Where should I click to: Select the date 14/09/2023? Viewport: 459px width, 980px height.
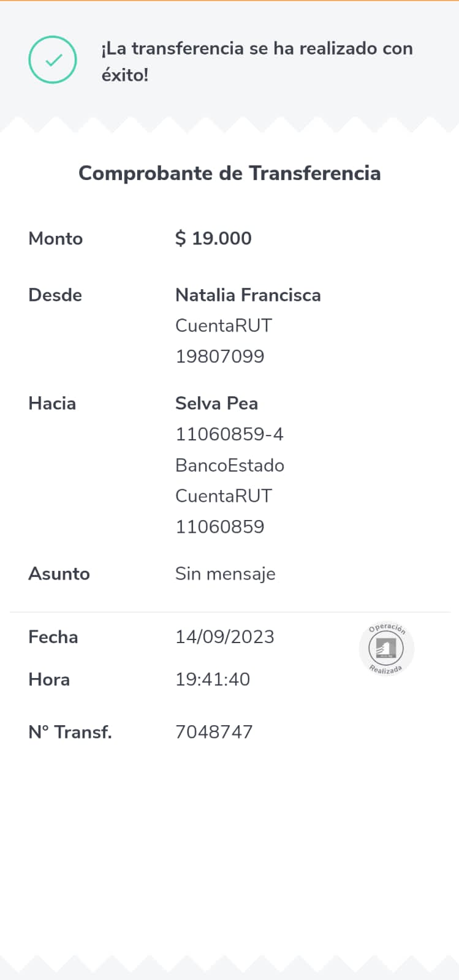tap(224, 637)
